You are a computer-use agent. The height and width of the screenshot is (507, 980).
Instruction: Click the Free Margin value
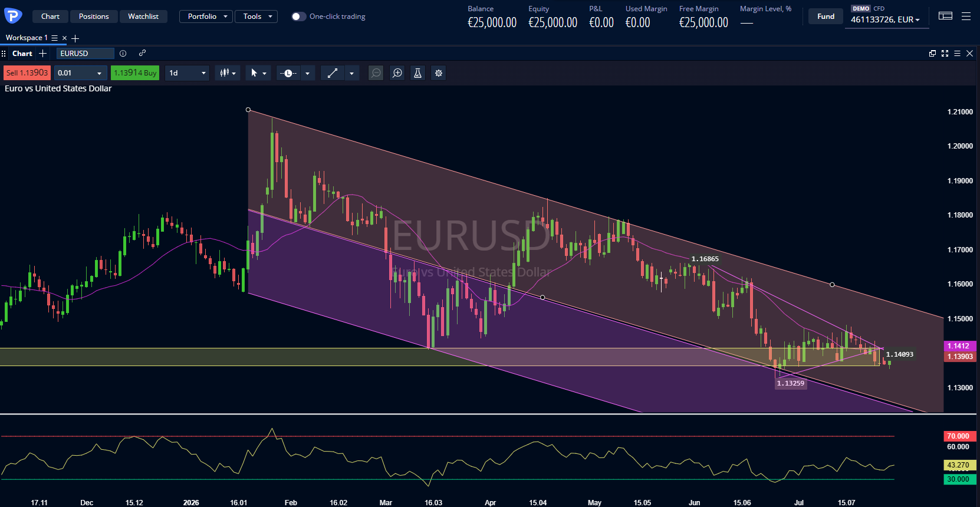(x=703, y=22)
